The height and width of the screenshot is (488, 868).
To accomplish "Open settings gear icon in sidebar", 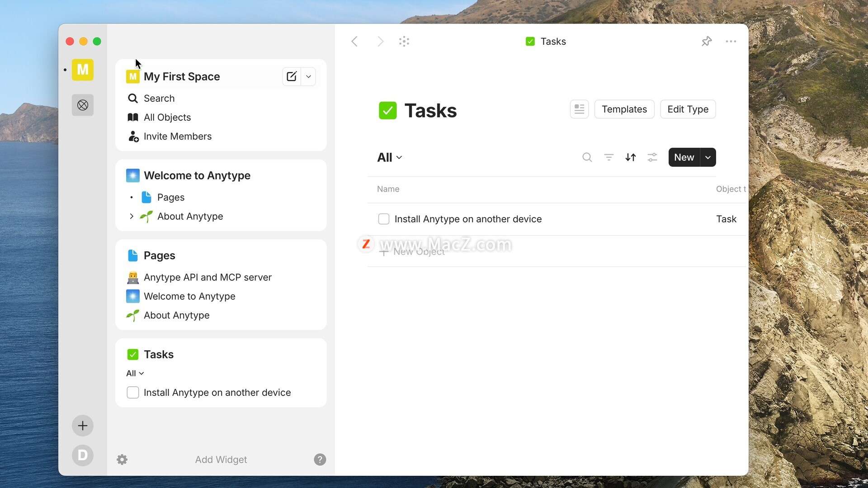I will point(122,460).
